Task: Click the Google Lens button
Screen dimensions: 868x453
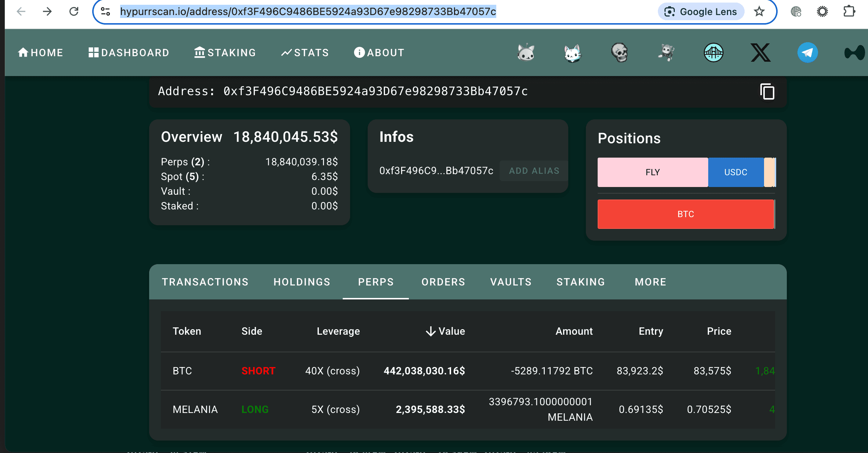Action: click(x=701, y=12)
